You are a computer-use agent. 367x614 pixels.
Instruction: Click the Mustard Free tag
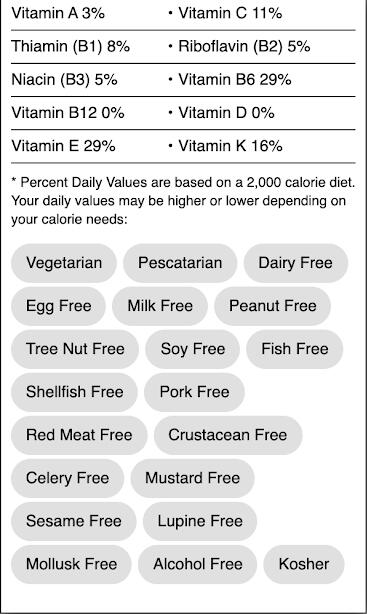(x=192, y=478)
